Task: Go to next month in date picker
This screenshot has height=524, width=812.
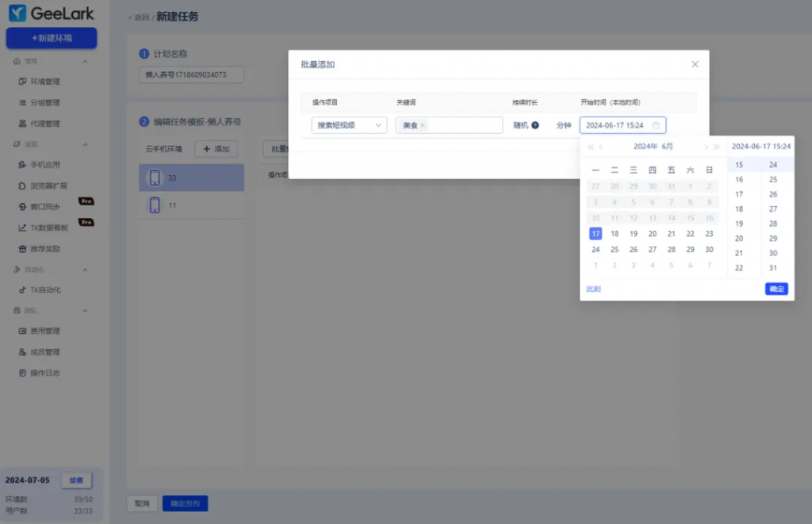Action: coord(706,147)
